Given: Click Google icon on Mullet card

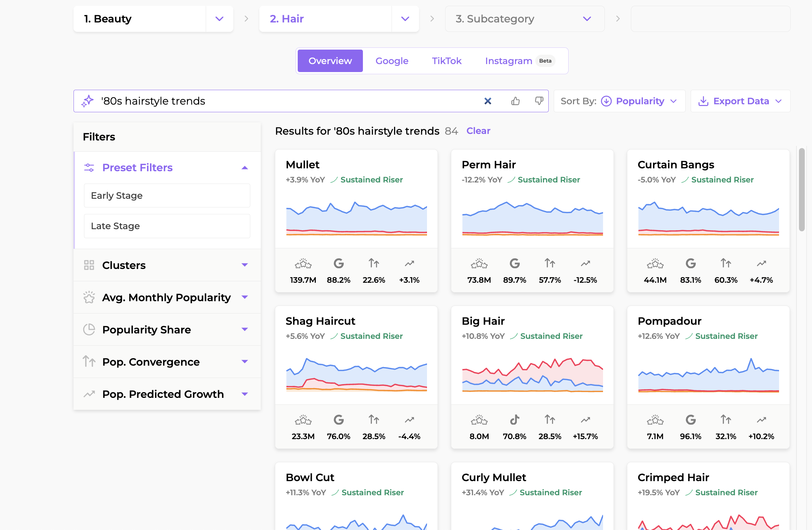Looking at the screenshot, I should 339,264.
